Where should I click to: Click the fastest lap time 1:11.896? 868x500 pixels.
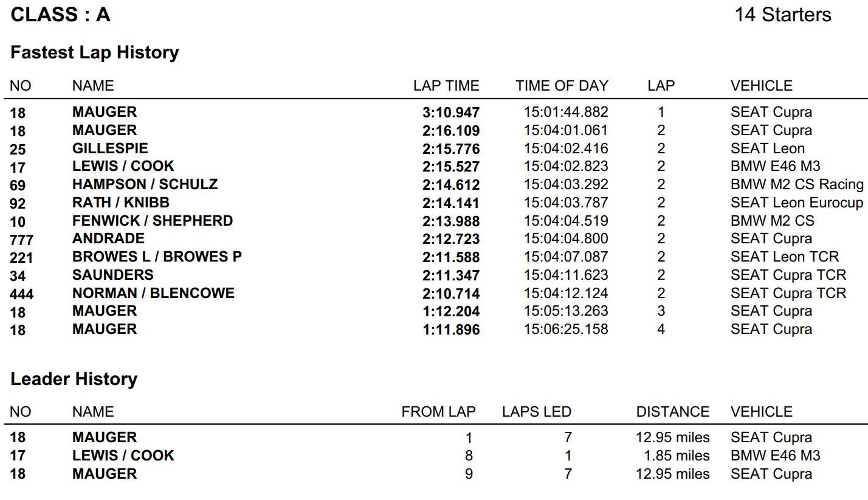click(451, 330)
